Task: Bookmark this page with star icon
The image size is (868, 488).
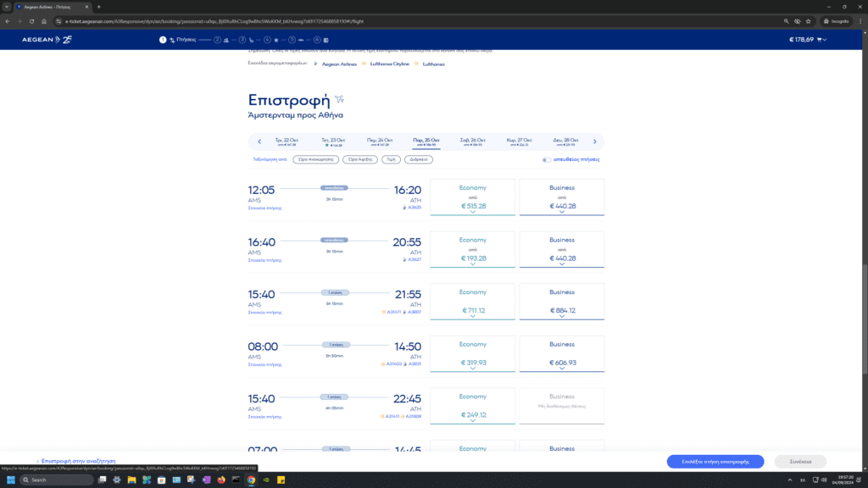Action: point(808,21)
